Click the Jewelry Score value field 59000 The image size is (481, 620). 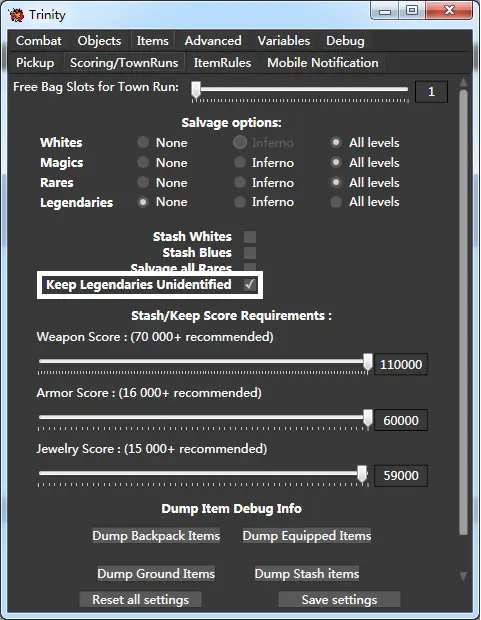(401, 475)
